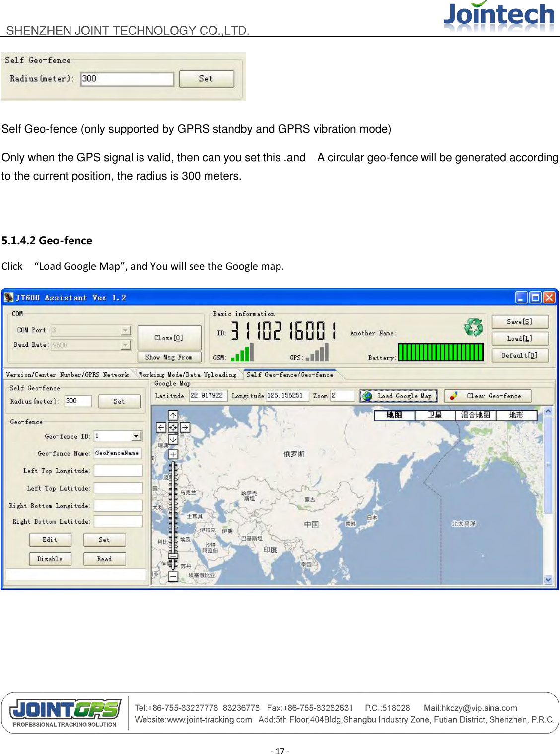Switch to 混合地图 (Hybrid) map mode
This screenshot has width=560, height=754.
(475, 415)
